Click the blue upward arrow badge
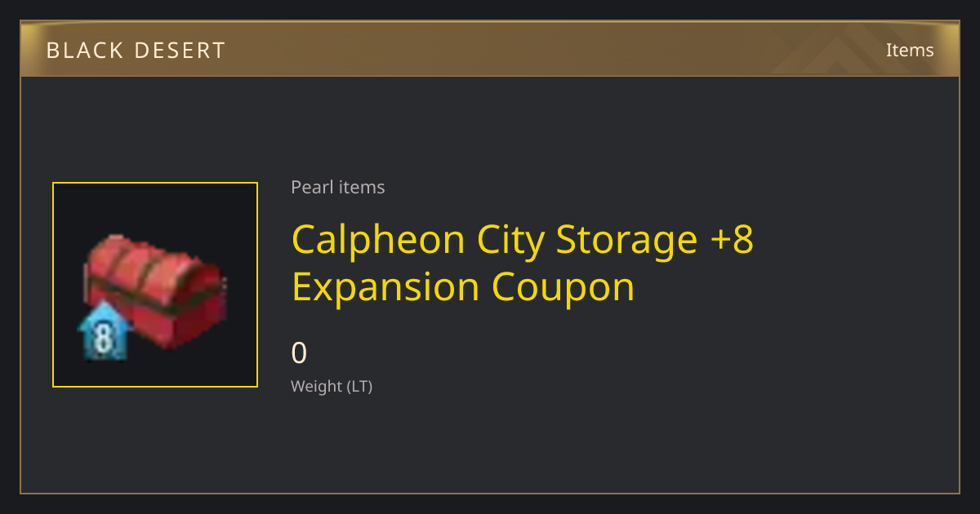 [104, 330]
